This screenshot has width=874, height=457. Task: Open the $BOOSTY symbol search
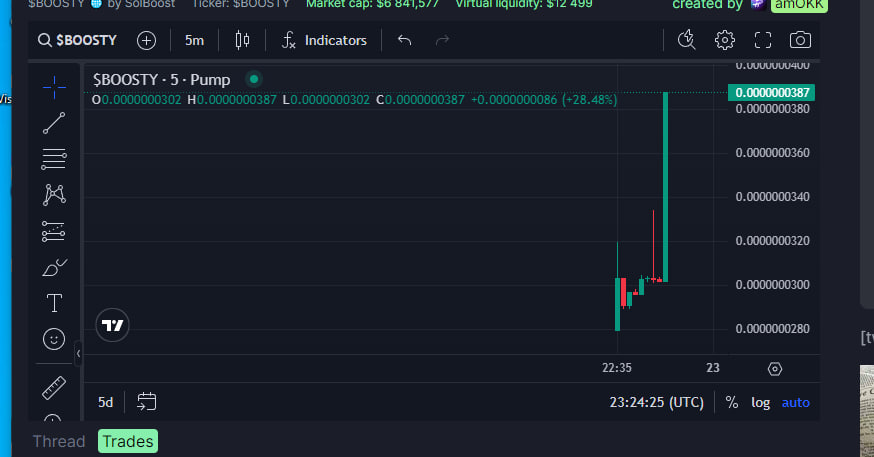[77, 40]
